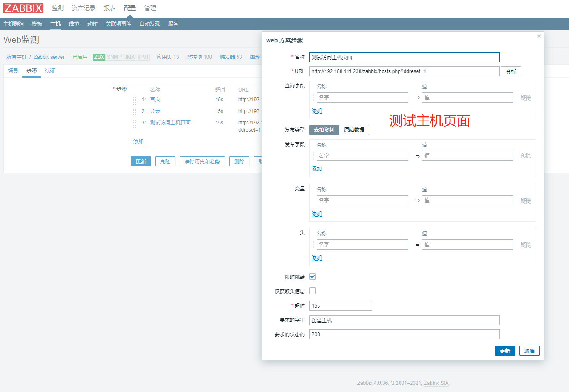The height and width of the screenshot is (392, 569).
Task: Open 触发器 53 link
Action: [231, 57]
